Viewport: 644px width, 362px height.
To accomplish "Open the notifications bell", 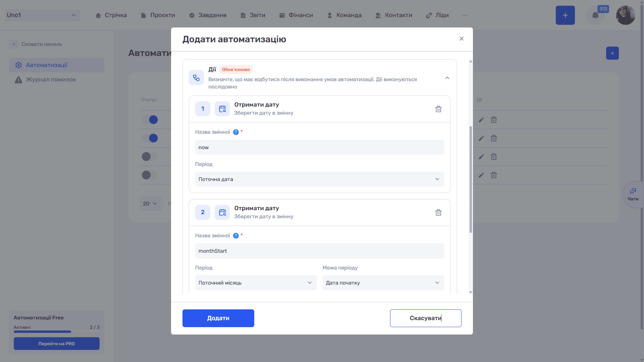I will (596, 15).
